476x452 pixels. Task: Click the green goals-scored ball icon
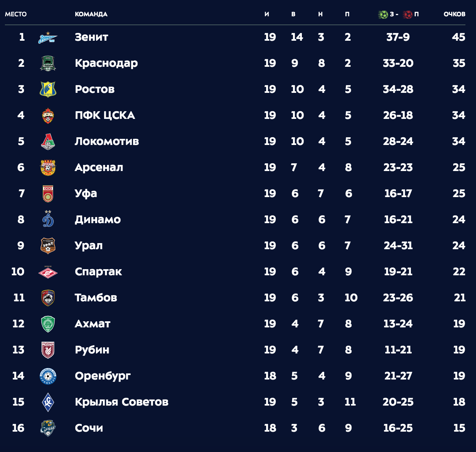[383, 14]
